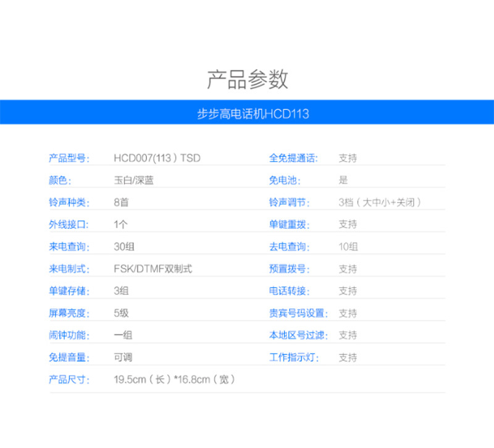Click 支持 in the 电话转接 row
494x448 pixels.
pyautogui.click(x=348, y=291)
